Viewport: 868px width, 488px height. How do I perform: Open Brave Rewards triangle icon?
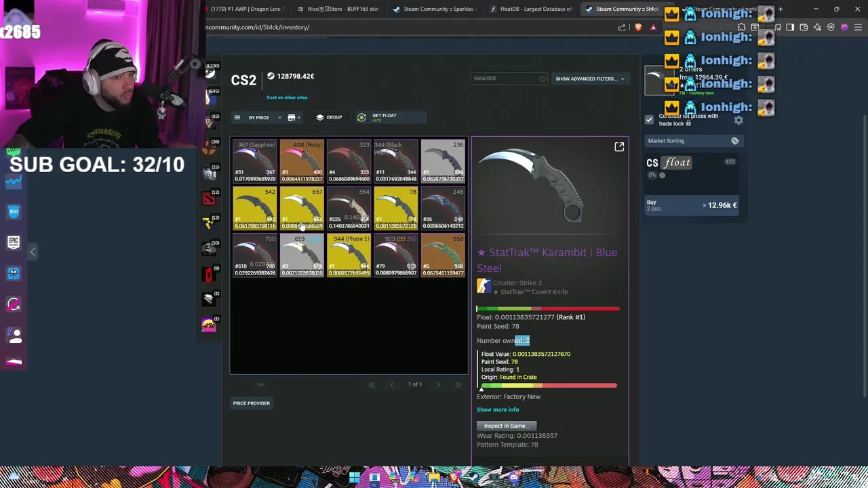click(x=653, y=27)
